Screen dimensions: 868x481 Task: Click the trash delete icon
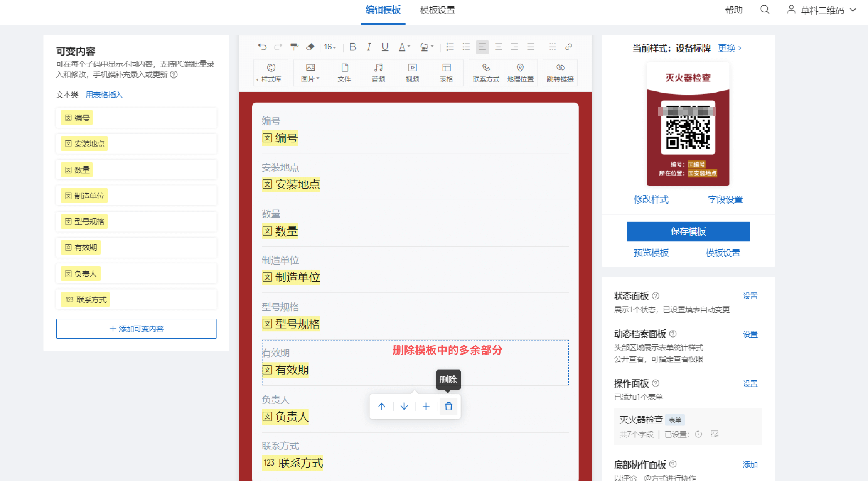pos(448,406)
